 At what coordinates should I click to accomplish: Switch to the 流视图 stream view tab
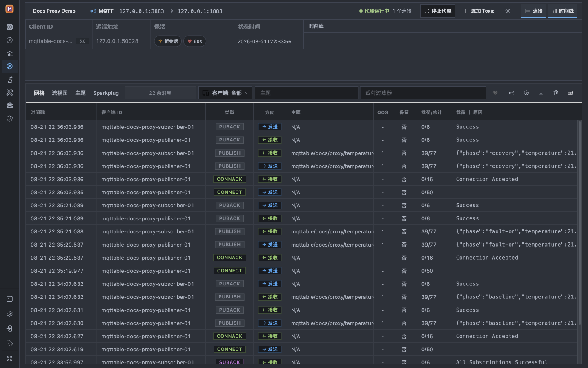coord(60,93)
